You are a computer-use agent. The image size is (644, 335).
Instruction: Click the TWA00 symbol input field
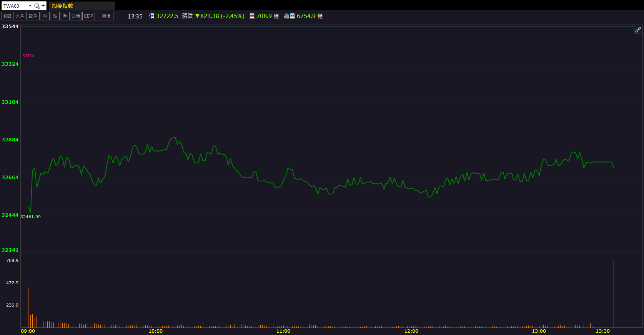[15, 6]
